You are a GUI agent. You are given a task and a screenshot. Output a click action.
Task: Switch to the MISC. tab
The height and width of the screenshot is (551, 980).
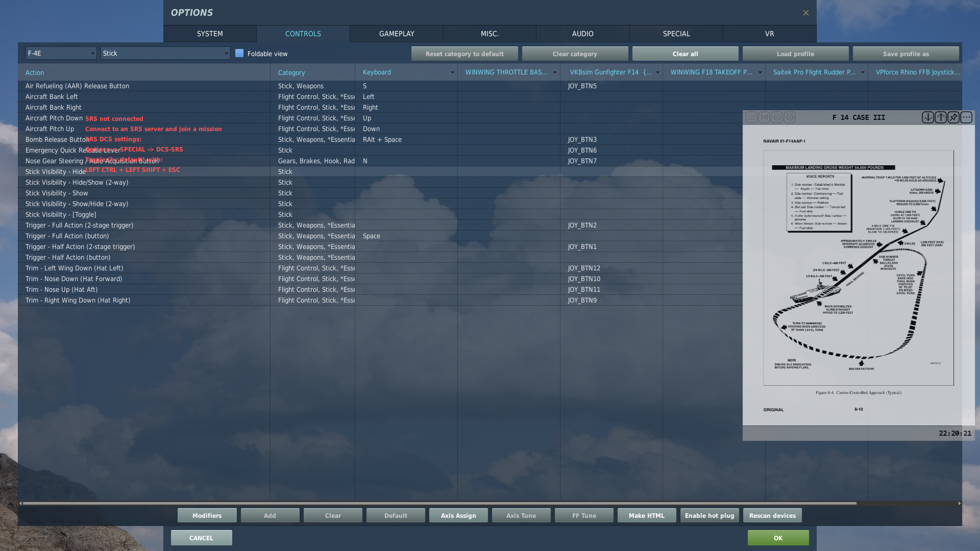pos(490,34)
